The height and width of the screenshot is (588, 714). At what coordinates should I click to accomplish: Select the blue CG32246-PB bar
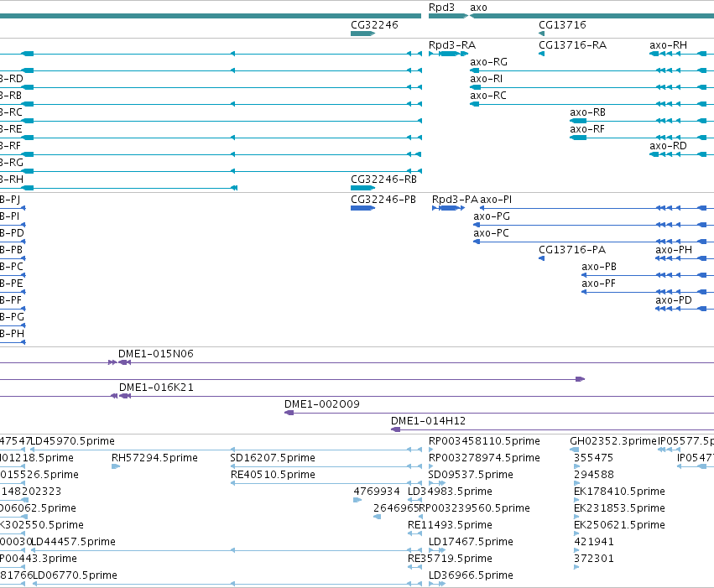363,208
